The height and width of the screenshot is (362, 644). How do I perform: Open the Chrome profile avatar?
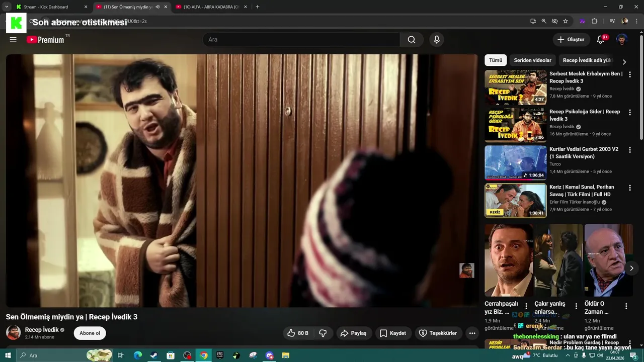pos(625,21)
